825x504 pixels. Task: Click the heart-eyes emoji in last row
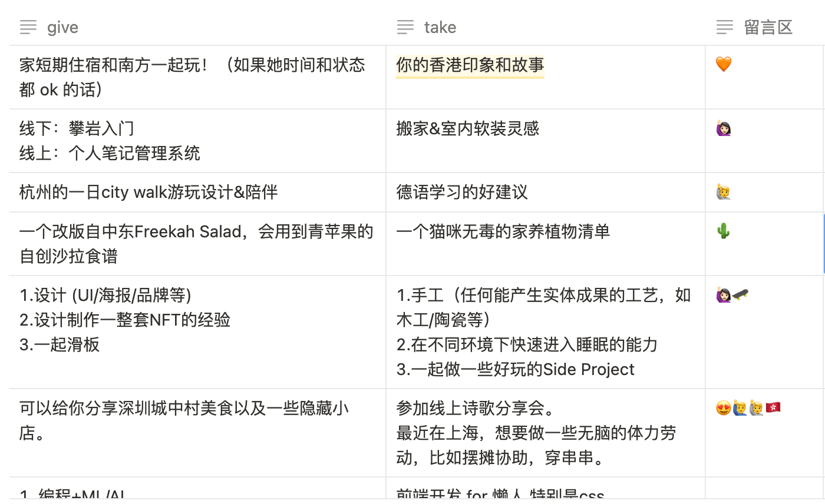pos(724,407)
